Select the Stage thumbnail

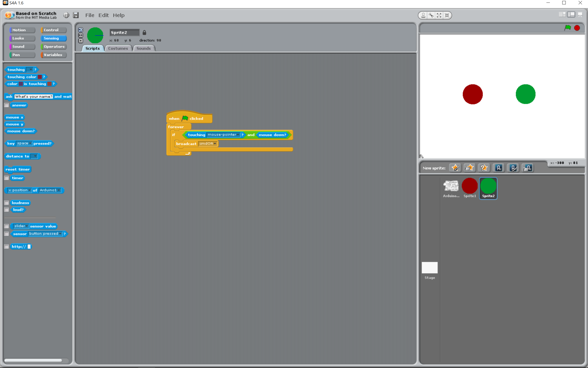pyautogui.click(x=430, y=270)
